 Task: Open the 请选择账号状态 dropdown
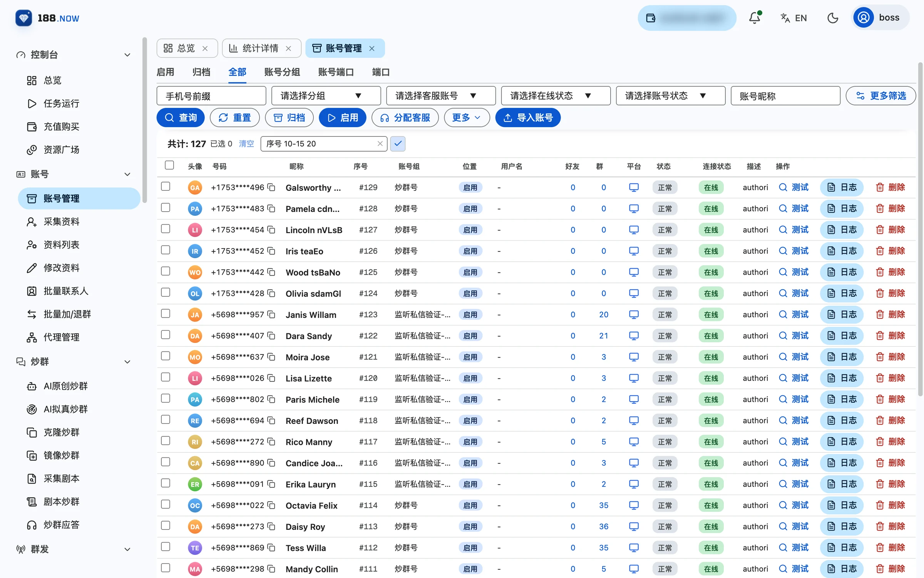coord(670,96)
